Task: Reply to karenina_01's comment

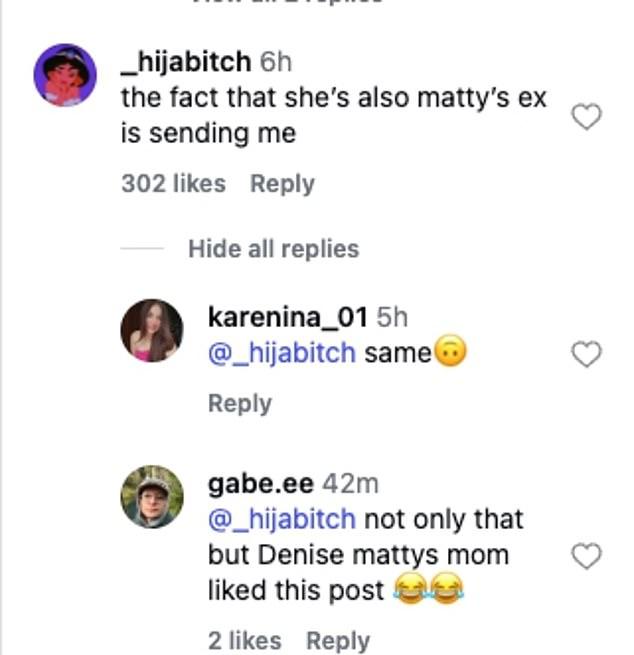Action: coord(240,404)
